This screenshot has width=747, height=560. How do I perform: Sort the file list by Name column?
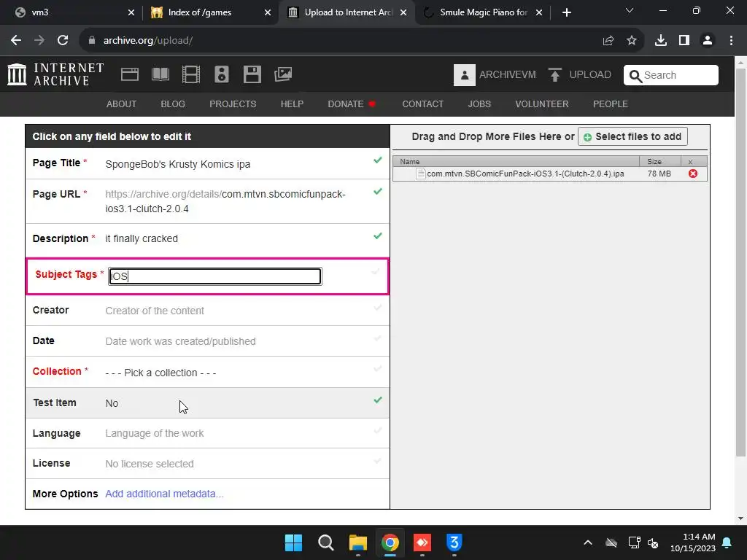tap(516, 161)
